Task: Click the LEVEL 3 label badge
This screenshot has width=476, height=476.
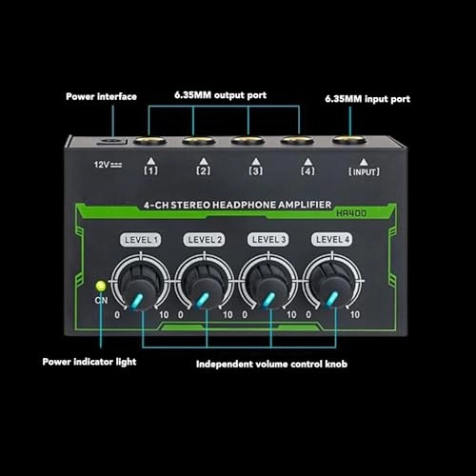Action: [x=268, y=239]
